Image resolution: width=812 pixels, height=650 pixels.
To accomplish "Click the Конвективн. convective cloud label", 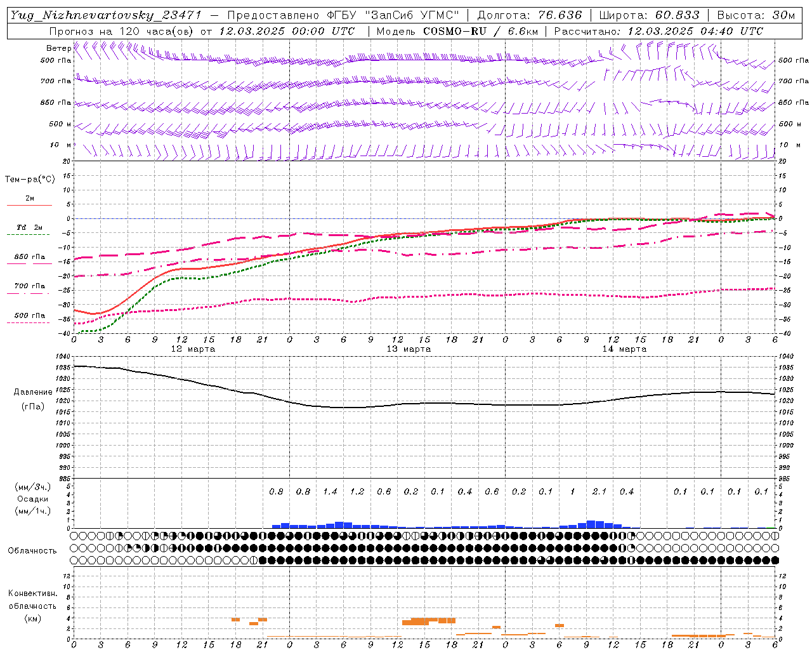I will click(32, 594).
